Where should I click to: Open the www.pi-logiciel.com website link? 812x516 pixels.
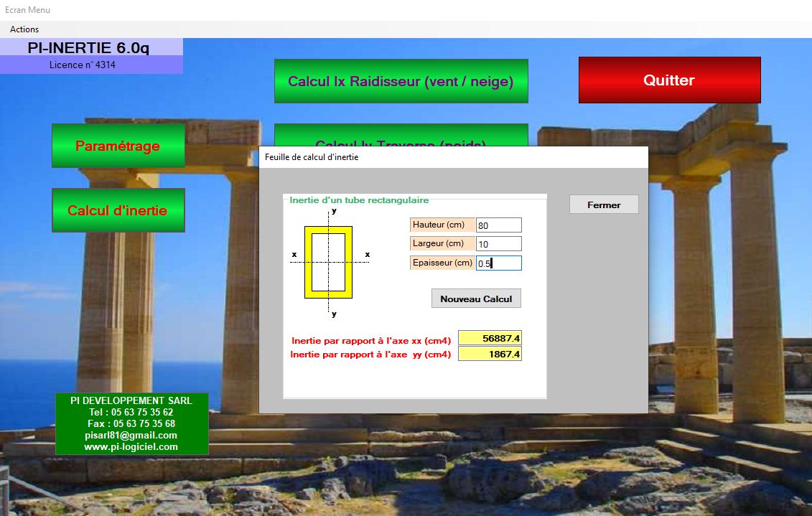tap(131, 446)
